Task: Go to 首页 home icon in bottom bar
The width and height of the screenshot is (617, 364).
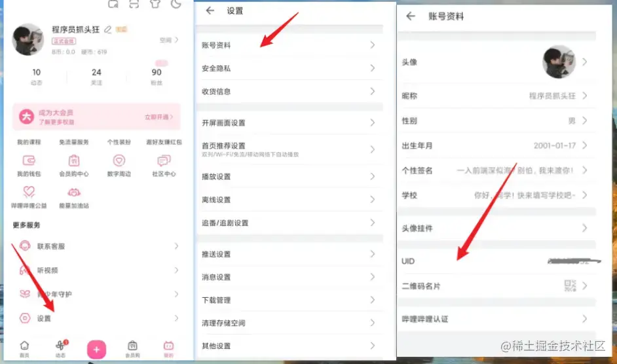Action: tap(24, 346)
